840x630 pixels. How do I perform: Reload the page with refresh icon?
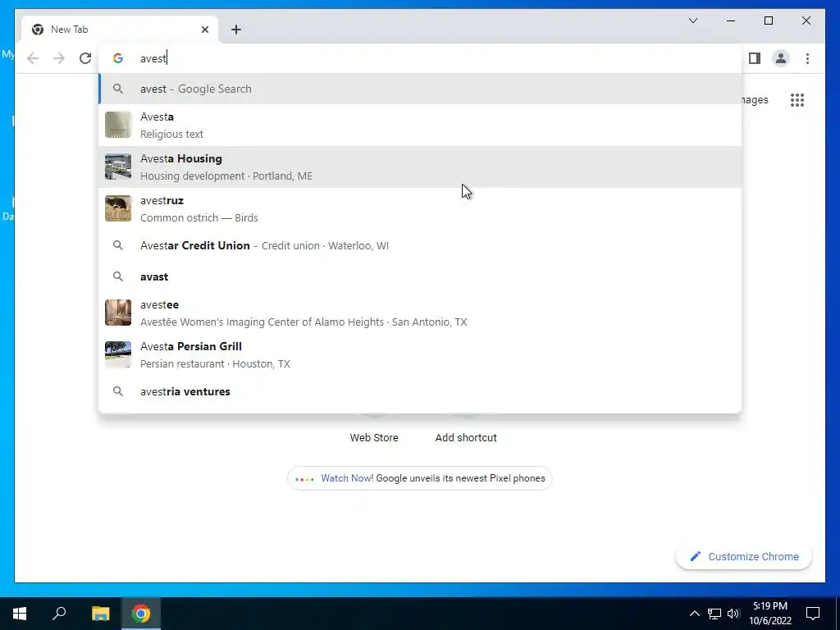click(85, 58)
